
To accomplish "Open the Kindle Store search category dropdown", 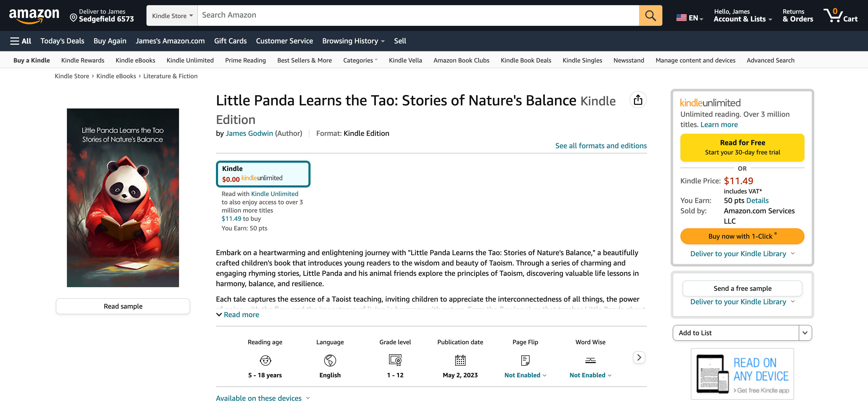I will point(172,15).
